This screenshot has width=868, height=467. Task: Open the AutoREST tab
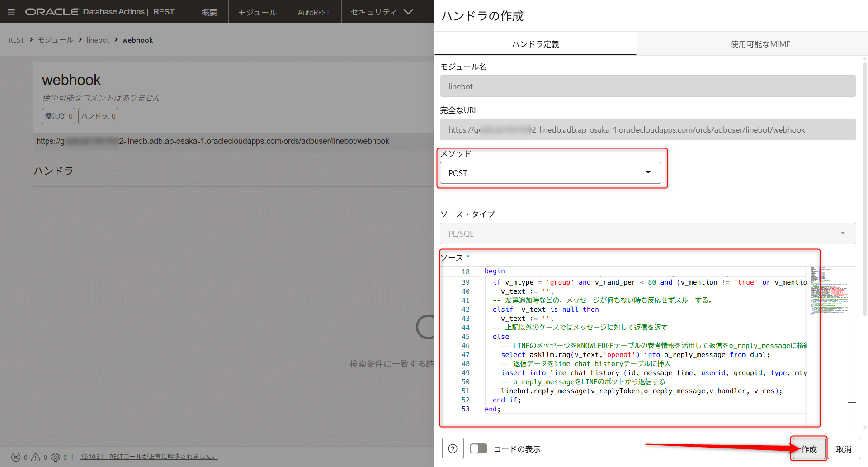click(314, 12)
